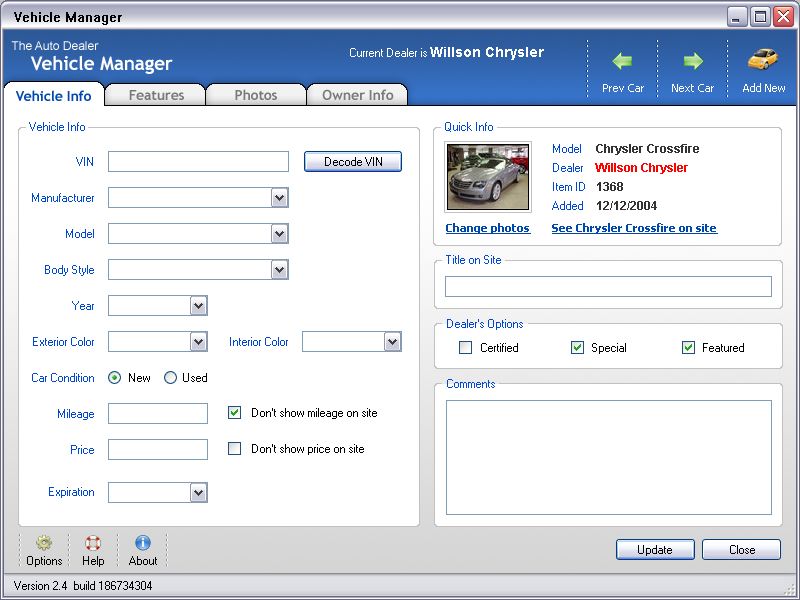Image resolution: width=800 pixels, height=600 pixels.
Task: Click the Close button
Action: pos(742,550)
